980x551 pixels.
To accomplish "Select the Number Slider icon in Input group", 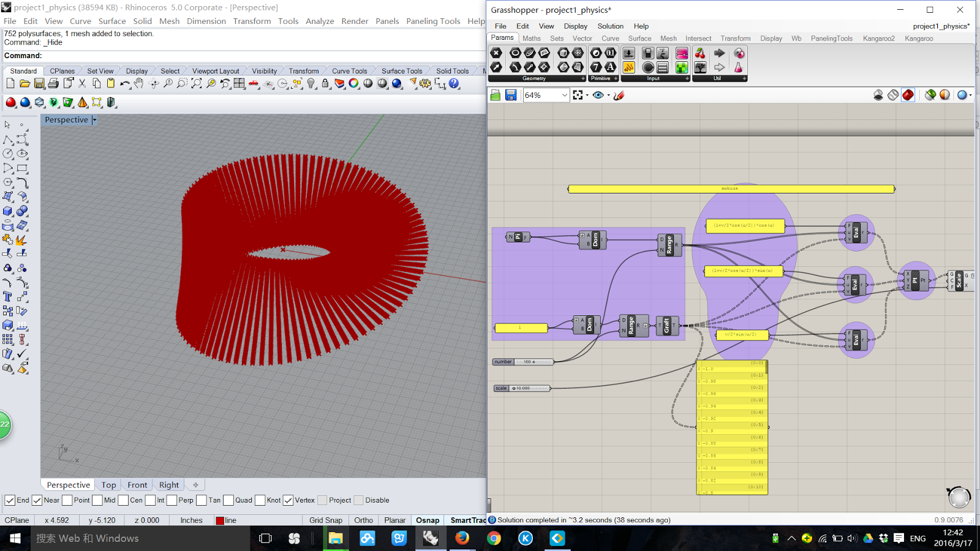I will coord(629,53).
